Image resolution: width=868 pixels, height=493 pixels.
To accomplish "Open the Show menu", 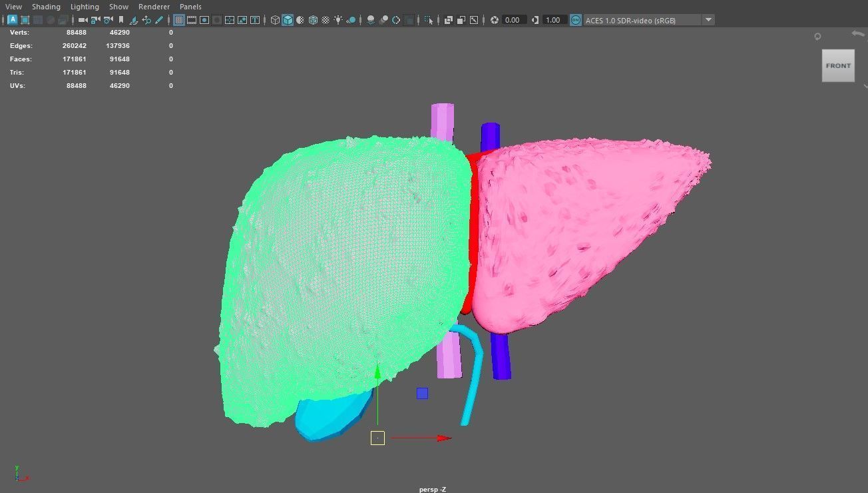I will [x=118, y=7].
